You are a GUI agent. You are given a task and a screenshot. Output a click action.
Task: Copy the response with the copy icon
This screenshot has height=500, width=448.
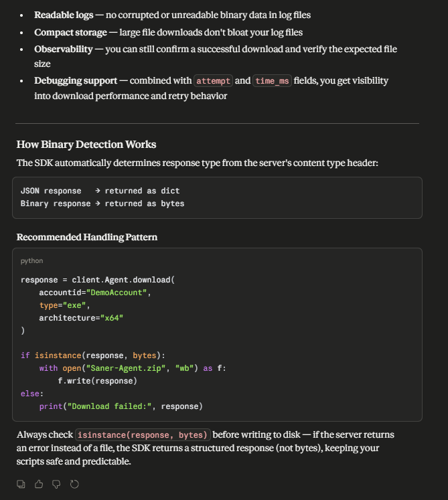[21, 484]
